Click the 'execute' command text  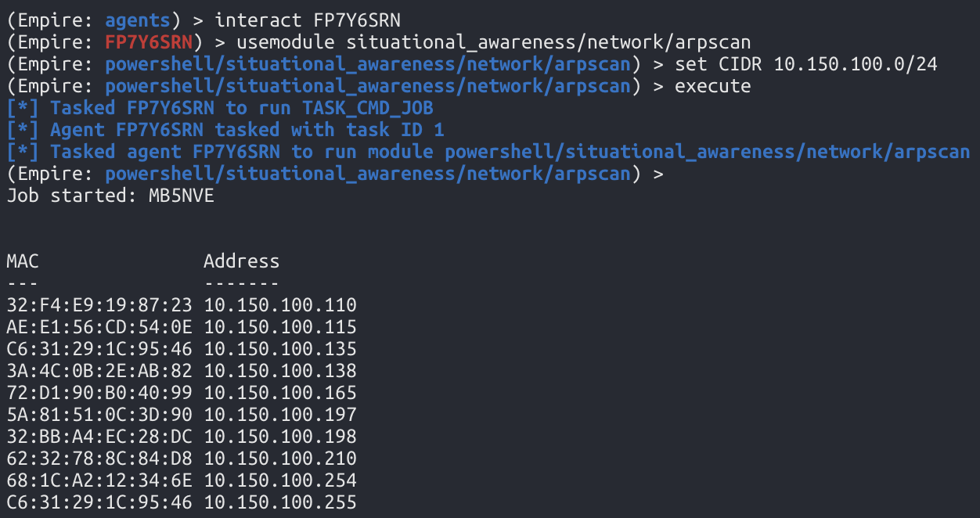(712, 85)
